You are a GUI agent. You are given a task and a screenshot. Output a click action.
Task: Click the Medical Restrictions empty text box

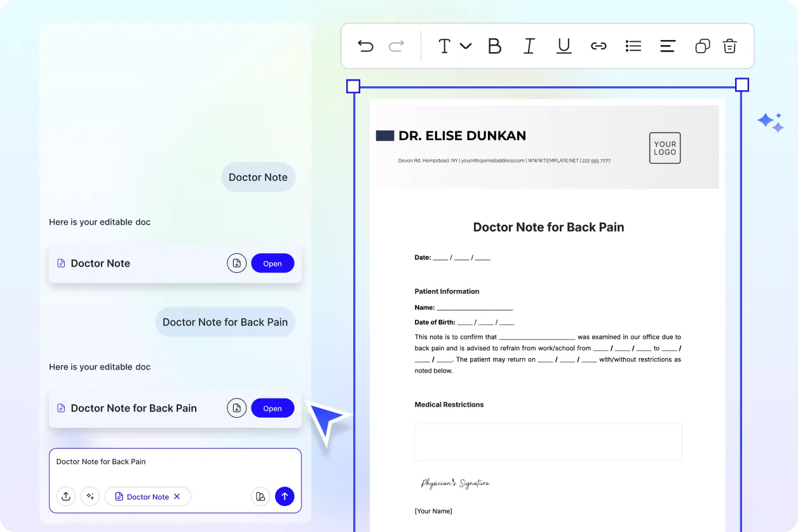coord(548,442)
